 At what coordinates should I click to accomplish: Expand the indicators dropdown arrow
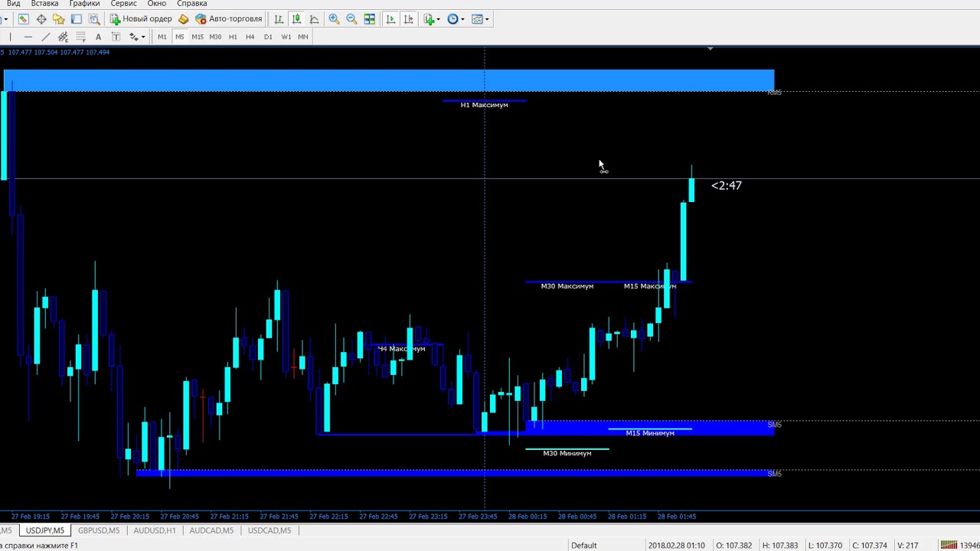(x=439, y=19)
